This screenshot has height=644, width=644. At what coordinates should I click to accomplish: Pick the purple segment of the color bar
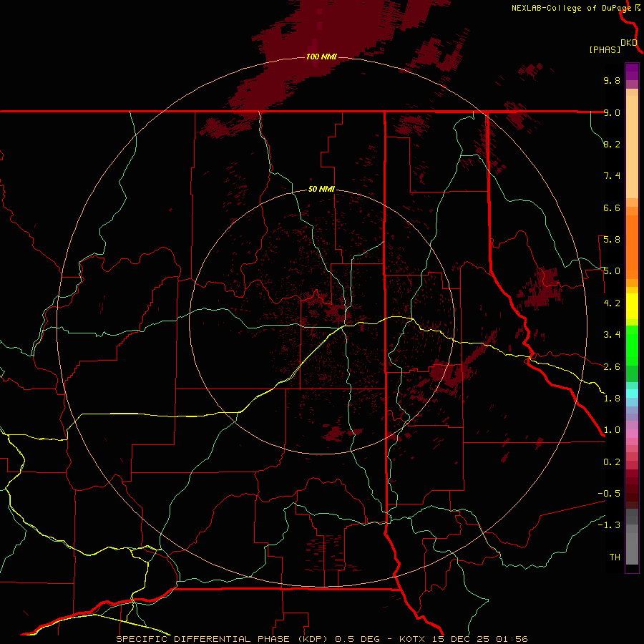[x=632, y=72]
